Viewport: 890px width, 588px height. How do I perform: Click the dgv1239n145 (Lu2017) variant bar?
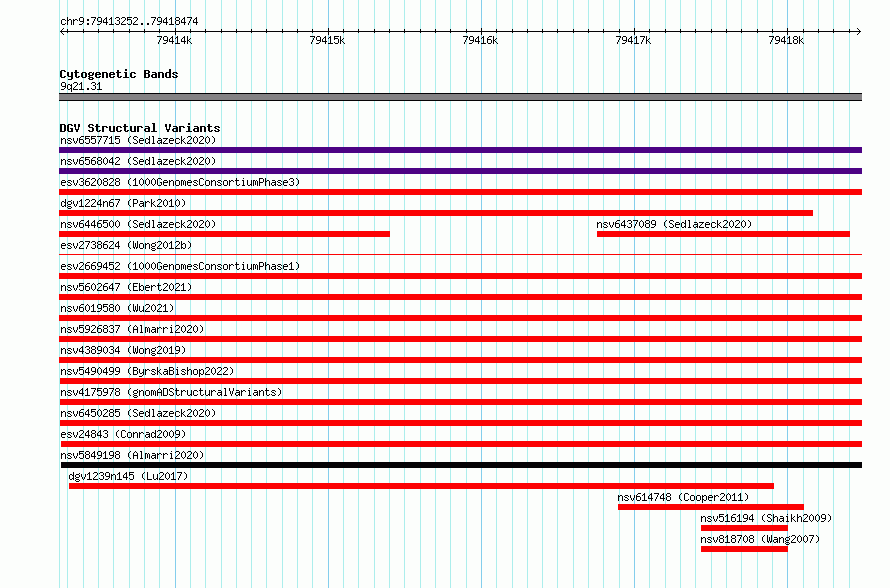pos(421,486)
